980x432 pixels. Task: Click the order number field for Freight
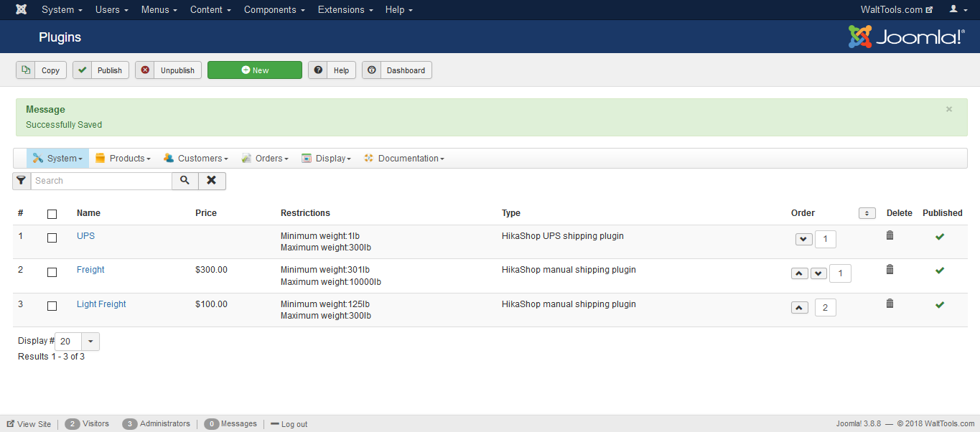point(840,273)
